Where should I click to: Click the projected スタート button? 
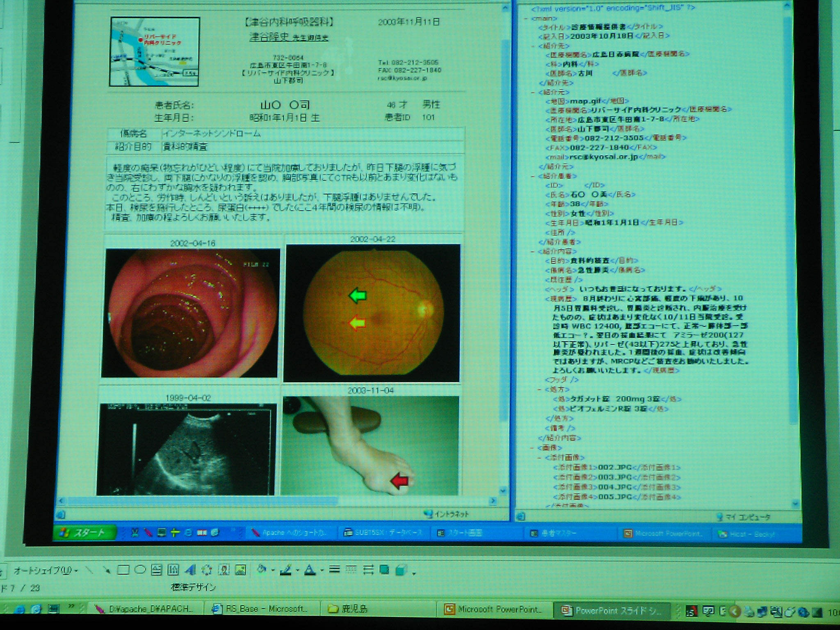[x=84, y=533]
